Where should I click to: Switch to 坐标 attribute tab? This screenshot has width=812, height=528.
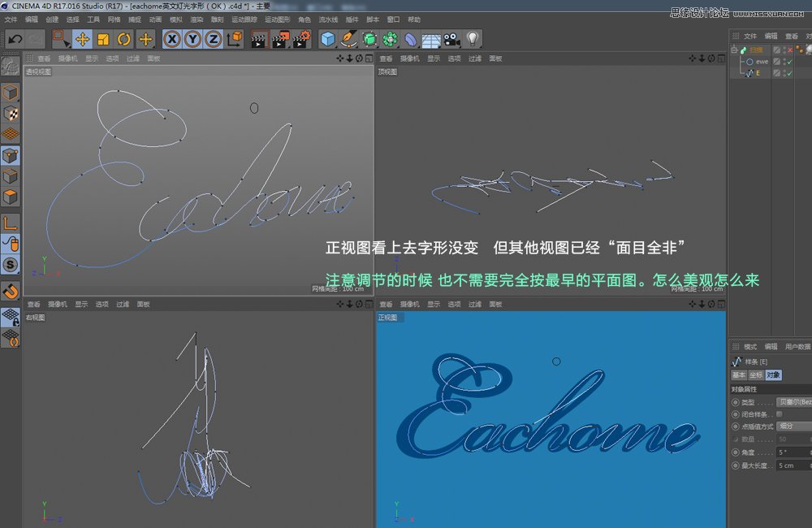[756, 374]
